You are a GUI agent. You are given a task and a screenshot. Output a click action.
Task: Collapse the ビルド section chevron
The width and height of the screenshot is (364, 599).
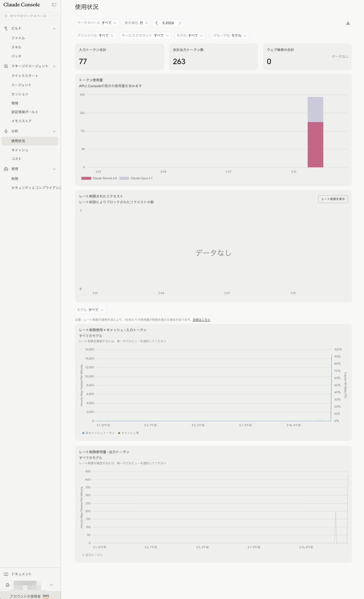[54, 28]
